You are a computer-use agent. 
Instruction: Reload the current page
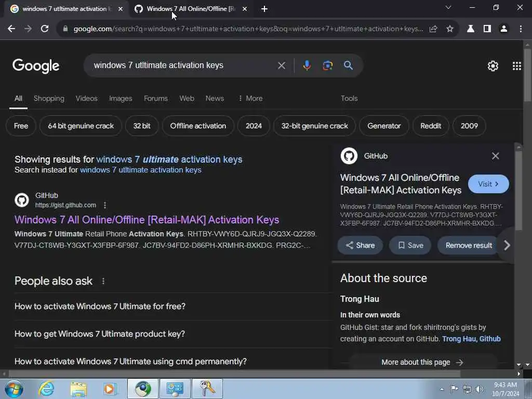pos(45,29)
